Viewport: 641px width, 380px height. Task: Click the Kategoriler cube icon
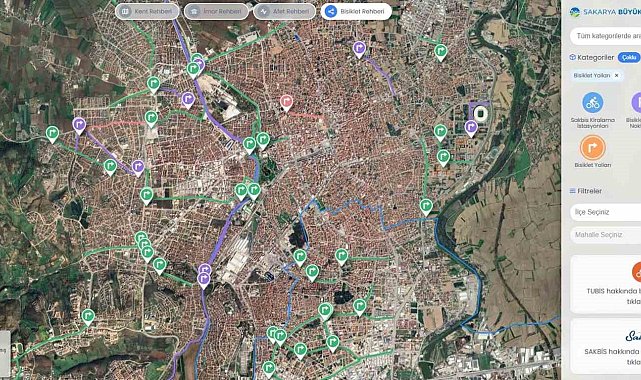(x=572, y=58)
